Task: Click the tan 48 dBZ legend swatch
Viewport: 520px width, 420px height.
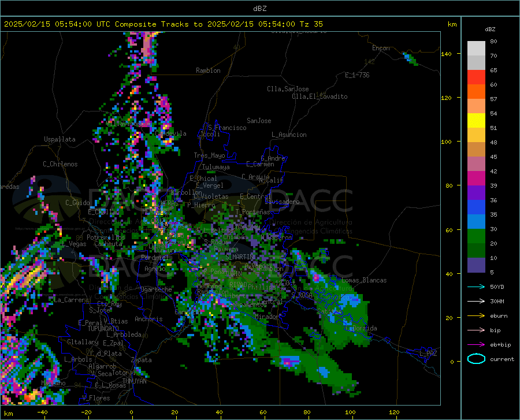Action: [x=476, y=150]
